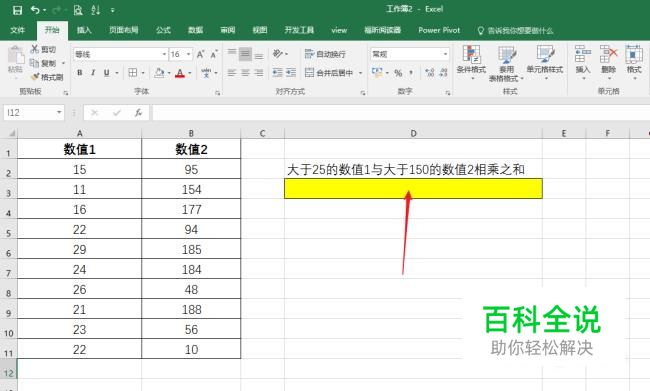
Task: Click into the formula bar input
Action: [x=400, y=113]
